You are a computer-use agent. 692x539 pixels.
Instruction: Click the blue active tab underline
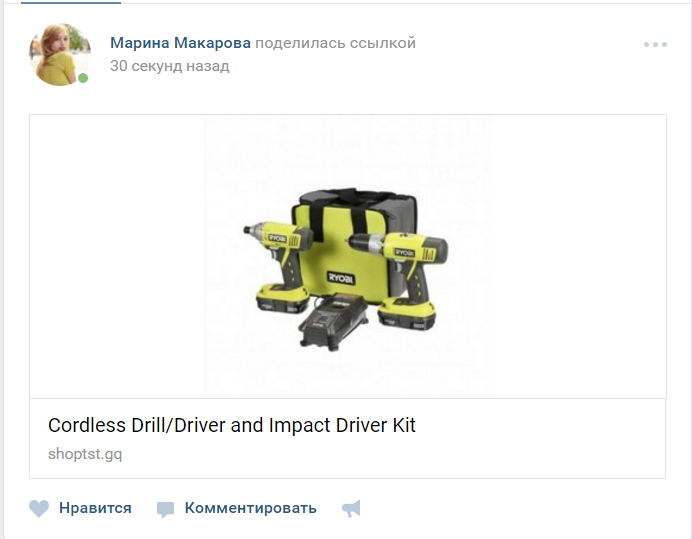pyautogui.click(x=71, y=2)
